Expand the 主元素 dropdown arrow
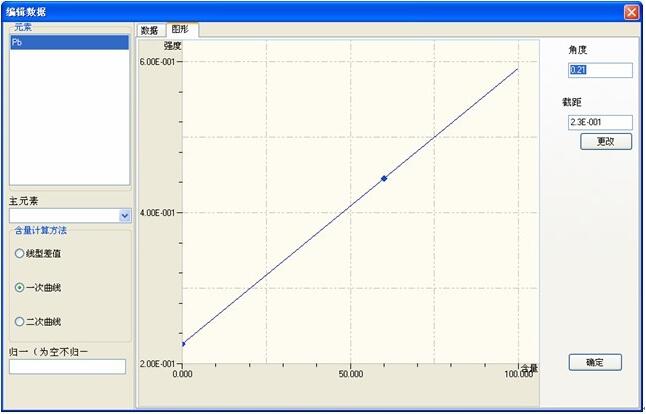The height and width of the screenshot is (414, 646). pos(124,215)
